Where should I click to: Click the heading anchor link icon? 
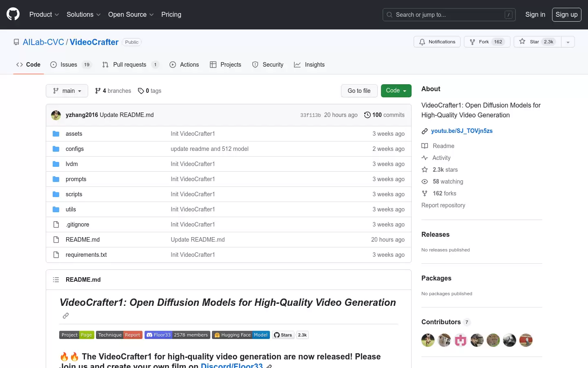point(66,316)
